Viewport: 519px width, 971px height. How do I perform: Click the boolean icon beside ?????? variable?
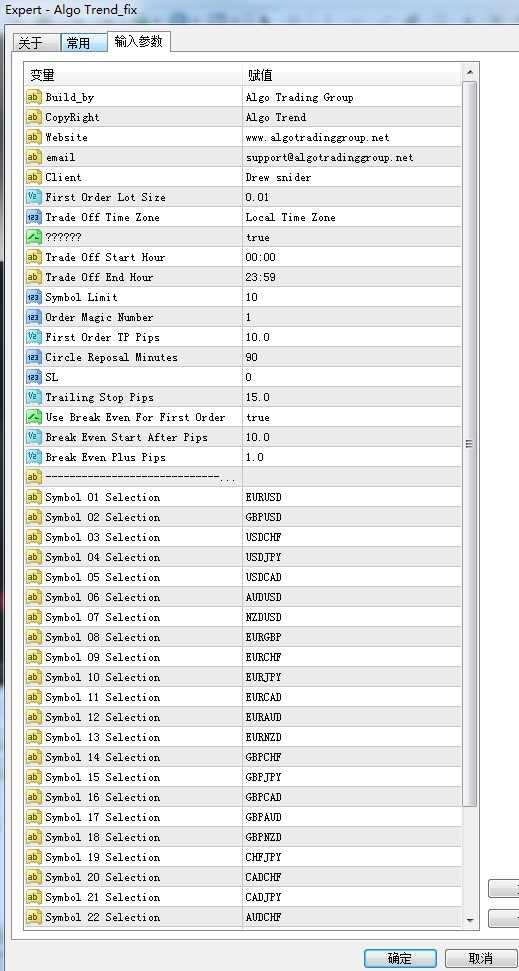coord(33,237)
